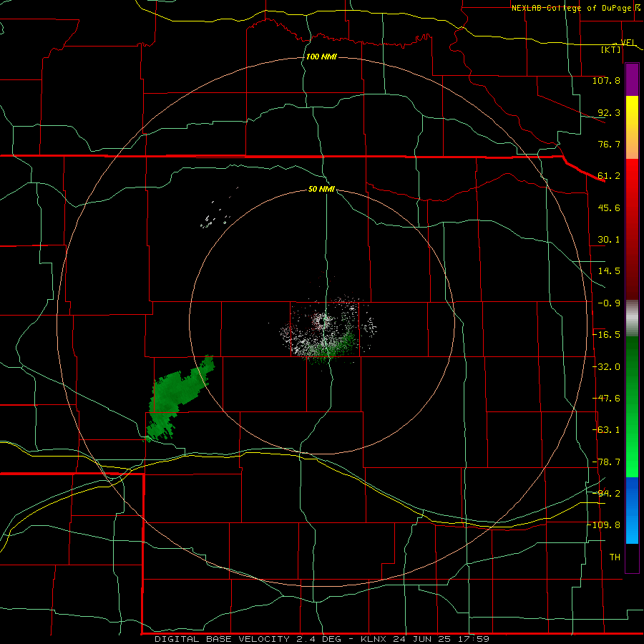Viewport: 644px width, 644px height.
Task: Click the -0.9 velocity scale value
Action: point(609,303)
